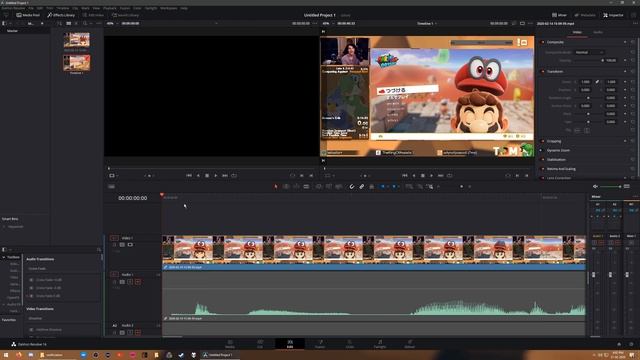The width and height of the screenshot is (640, 360).
Task: Stop the timeline viewer playback
Action: click(x=422, y=176)
